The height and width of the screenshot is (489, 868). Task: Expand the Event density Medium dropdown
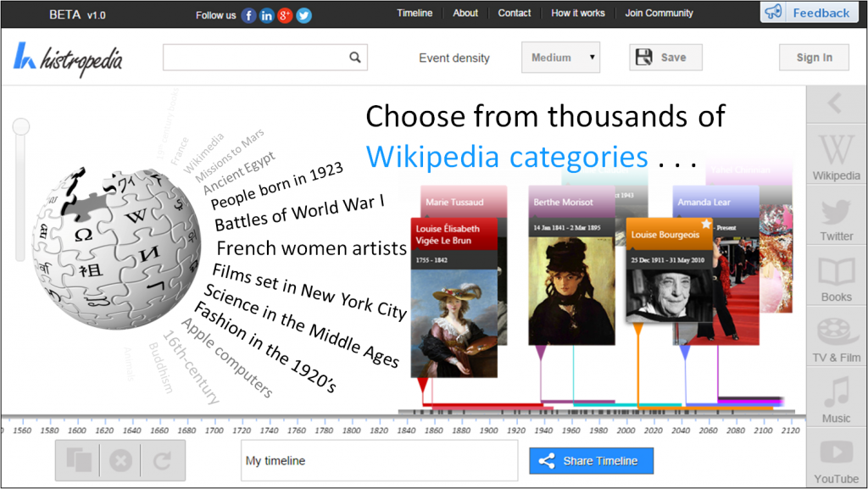pyautogui.click(x=560, y=58)
